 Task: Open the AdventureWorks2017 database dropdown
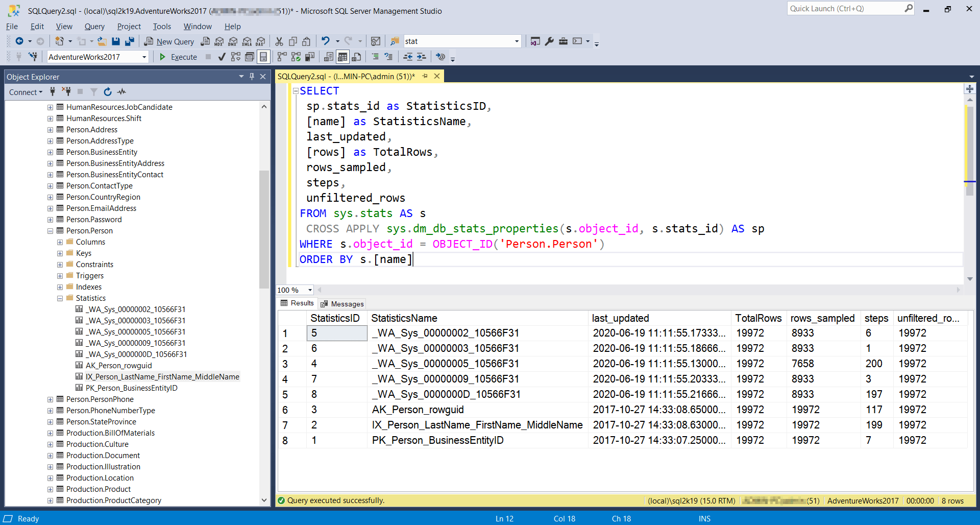143,57
